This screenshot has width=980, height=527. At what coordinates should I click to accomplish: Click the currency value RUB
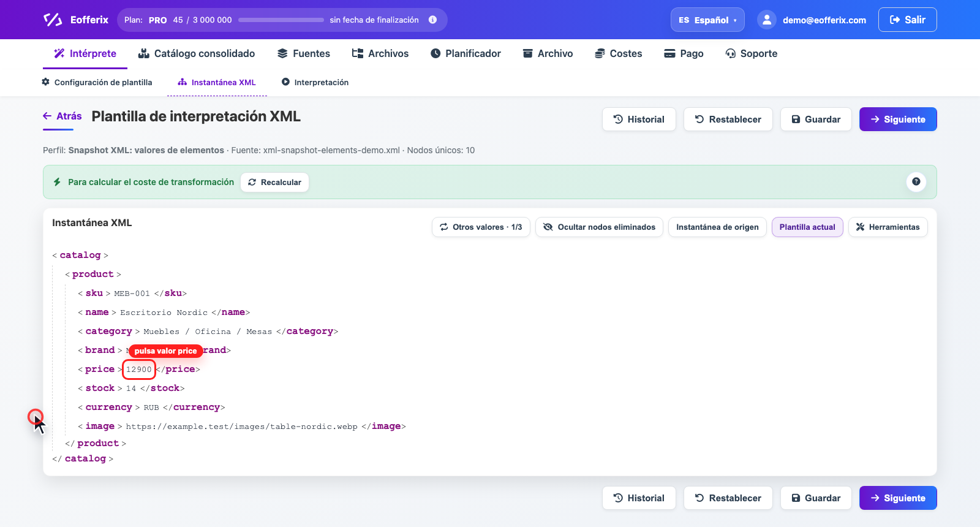(151, 408)
